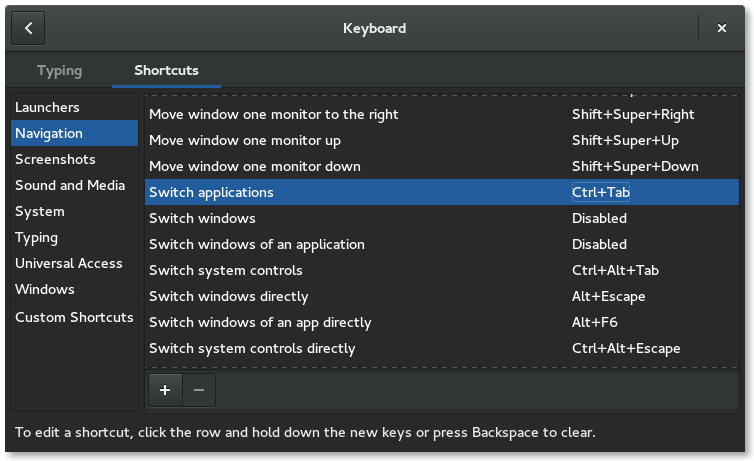754x461 pixels.
Task: Select Switch system controls directly row
Action: coord(252,348)
